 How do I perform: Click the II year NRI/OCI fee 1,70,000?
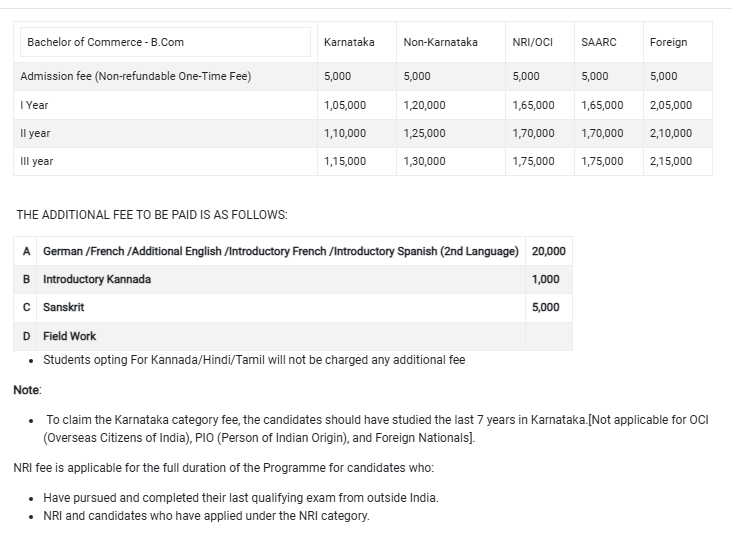pyautogui.click(x=533, y=133)
